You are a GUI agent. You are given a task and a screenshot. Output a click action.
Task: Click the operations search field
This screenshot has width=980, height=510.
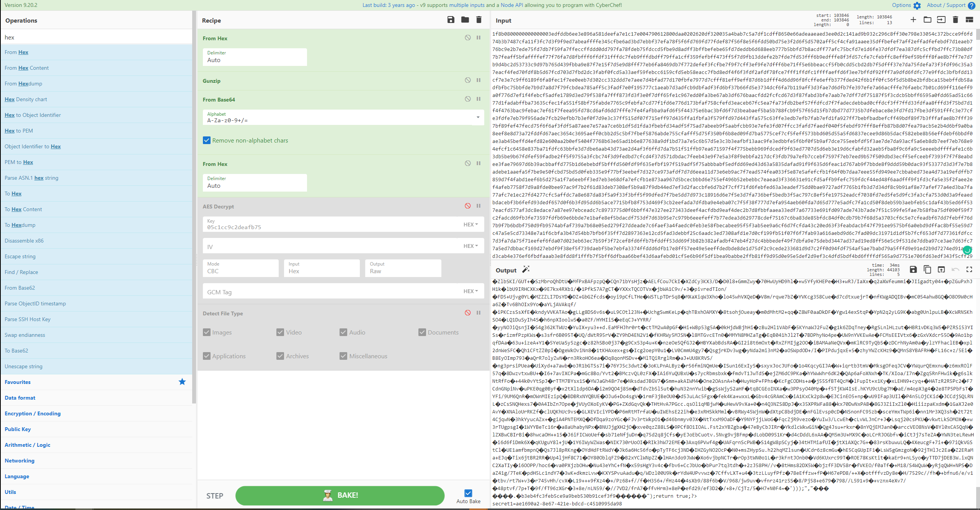click(x=96, y=37)
